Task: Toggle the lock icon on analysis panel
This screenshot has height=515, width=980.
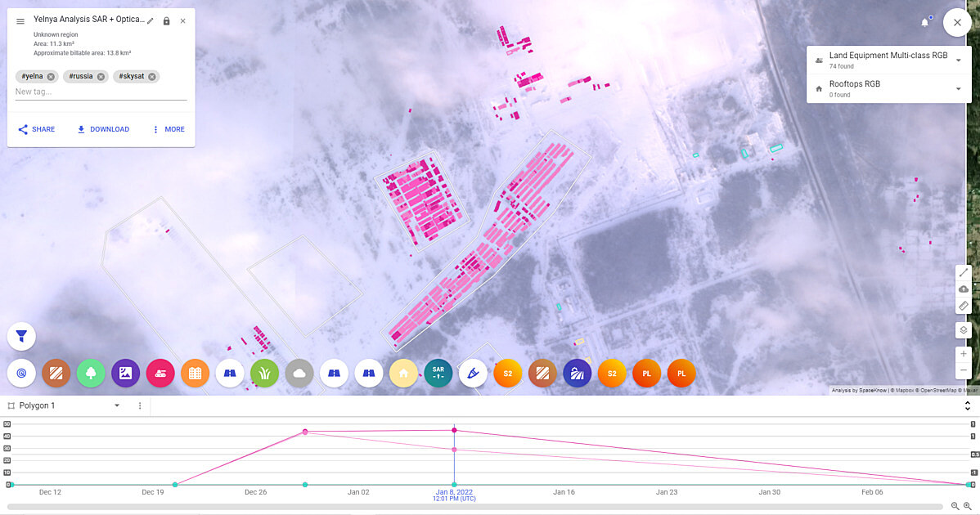Action: click(x=167, y=20)
